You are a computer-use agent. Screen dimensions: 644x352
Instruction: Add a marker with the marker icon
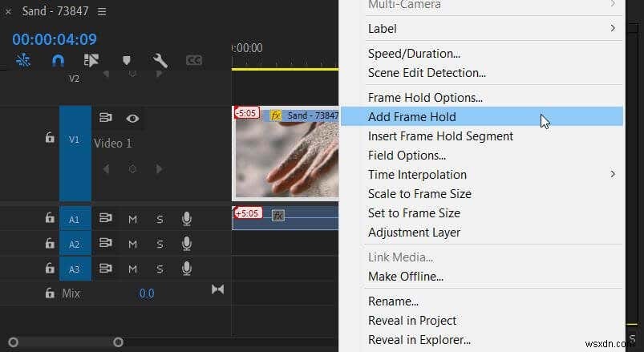tap(127, 60)
